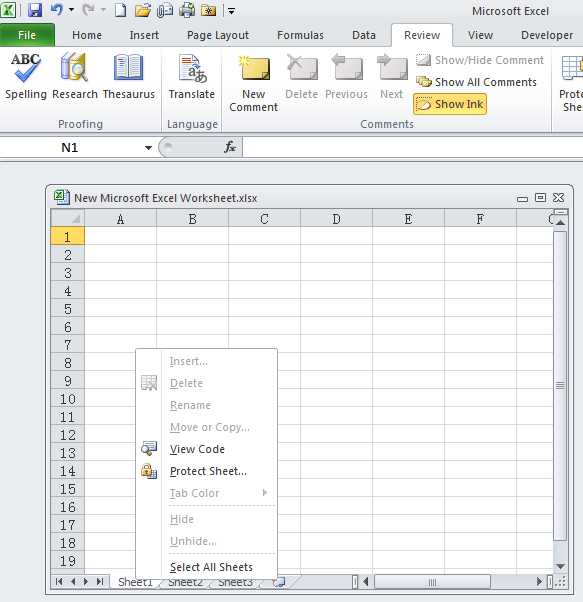Go to Next comment

pyautogui.click(x=391, y=77)
